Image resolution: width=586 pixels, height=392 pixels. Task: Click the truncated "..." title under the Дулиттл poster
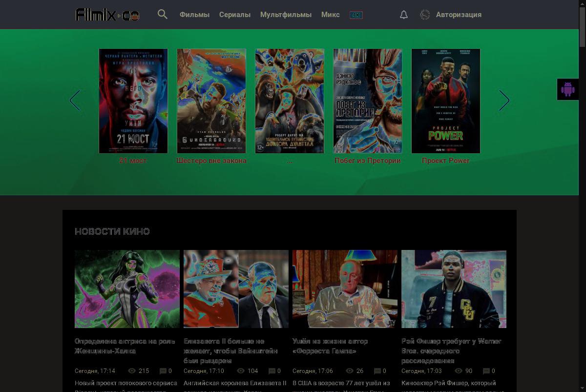tap(290, 160)
